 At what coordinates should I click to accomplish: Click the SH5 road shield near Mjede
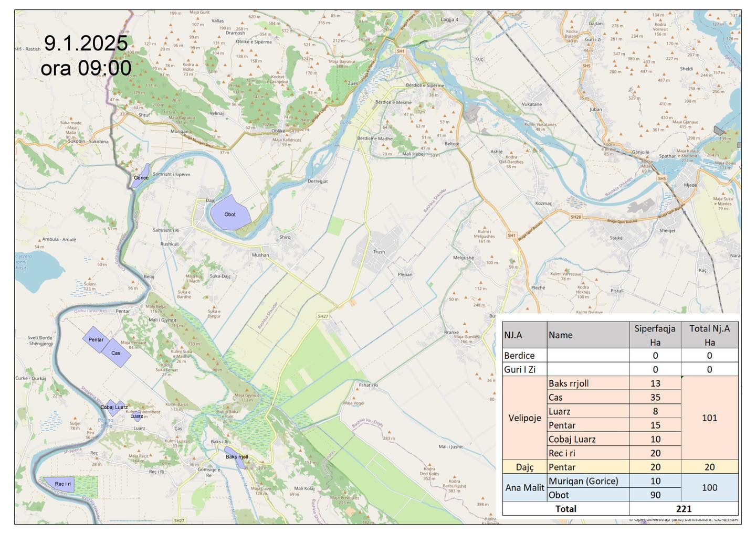click(x=661, y=179)
